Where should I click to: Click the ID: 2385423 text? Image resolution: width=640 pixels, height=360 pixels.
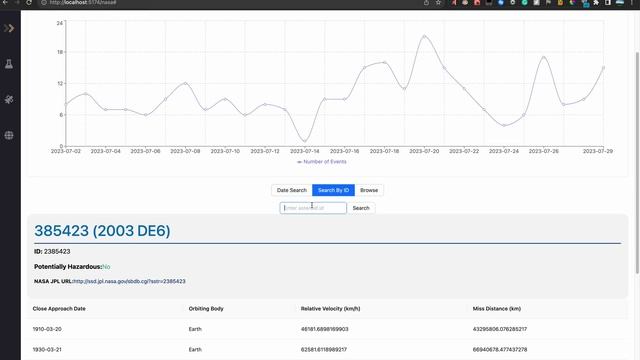(52, 251)
